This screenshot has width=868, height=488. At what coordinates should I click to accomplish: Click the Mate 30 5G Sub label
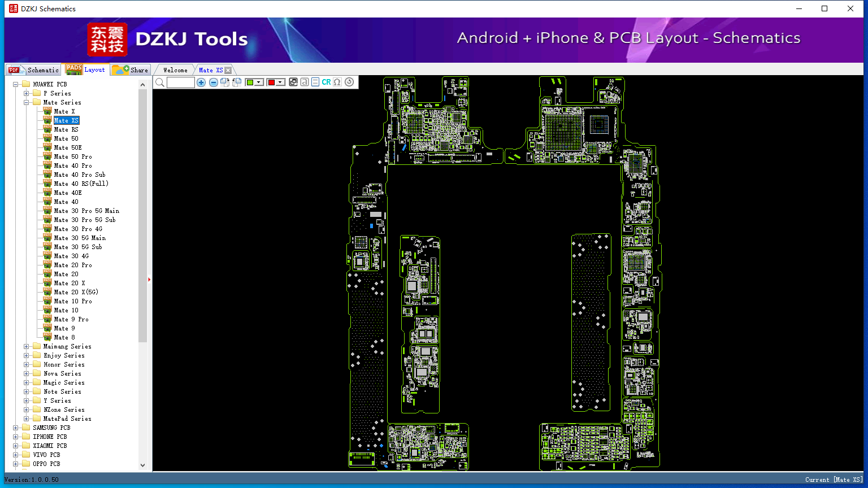tap(78, 247)
